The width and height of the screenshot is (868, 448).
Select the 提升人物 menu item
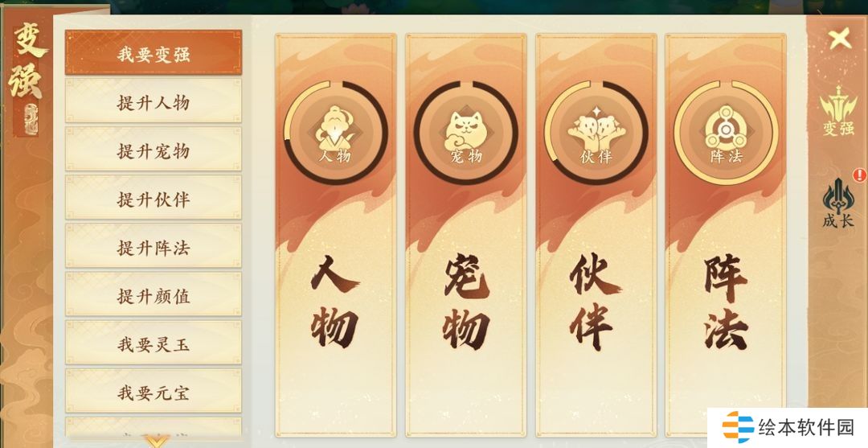tap(154, 101)
